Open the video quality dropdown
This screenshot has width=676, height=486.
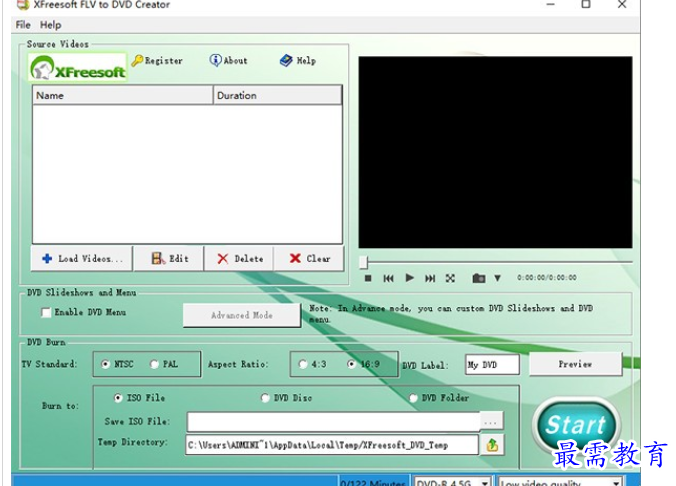pyautogui.click(x=560, y=482)
